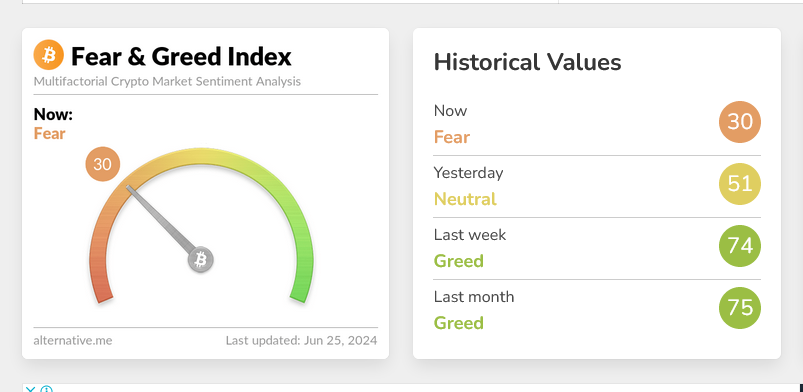Click the Yesterday value 51 circle
Image resolution: width=803 pixels, height=392 pixels.
click(x=740, y=184)
